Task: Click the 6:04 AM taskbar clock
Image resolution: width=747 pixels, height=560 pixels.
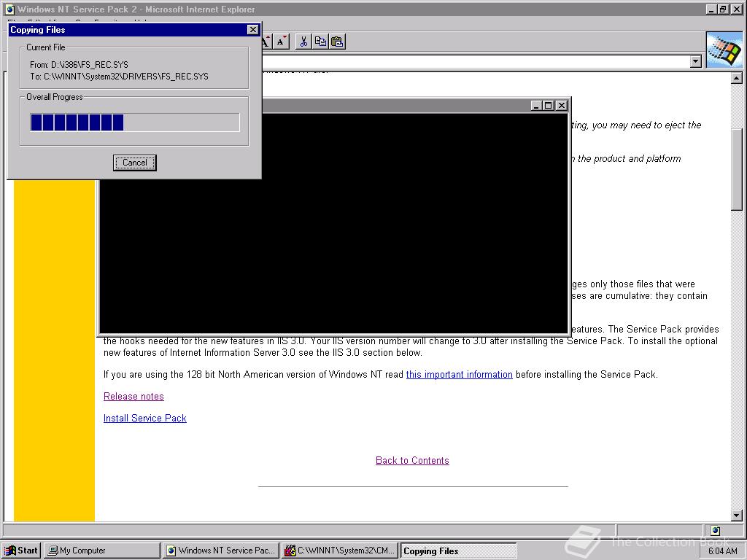Action: tap(723, 551)
